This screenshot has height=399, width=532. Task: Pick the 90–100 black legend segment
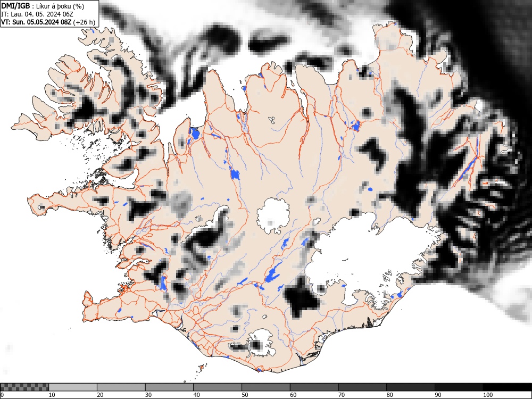pyautogui.click(x=459, y=387)
